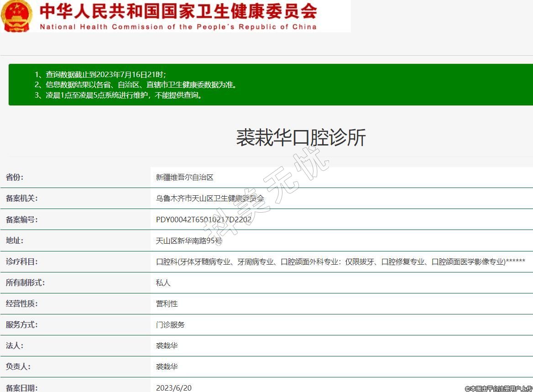
Task: Click the notice line about 凌晨1点 system maintenance
Action: (124, 95)
